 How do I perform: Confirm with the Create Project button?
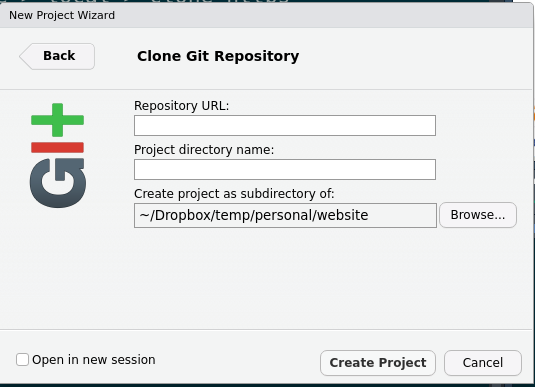(x=378, y=363)
